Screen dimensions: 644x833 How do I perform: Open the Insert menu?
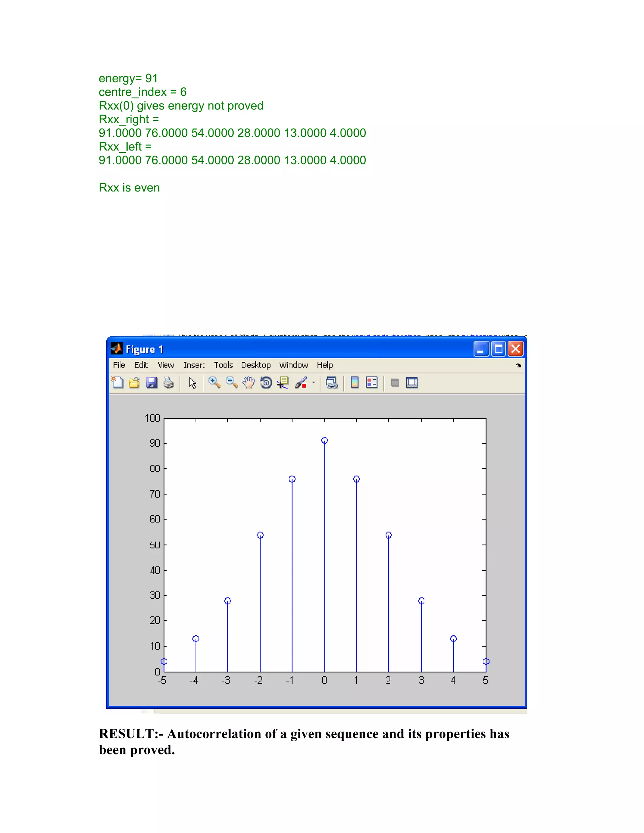(194, 365)
